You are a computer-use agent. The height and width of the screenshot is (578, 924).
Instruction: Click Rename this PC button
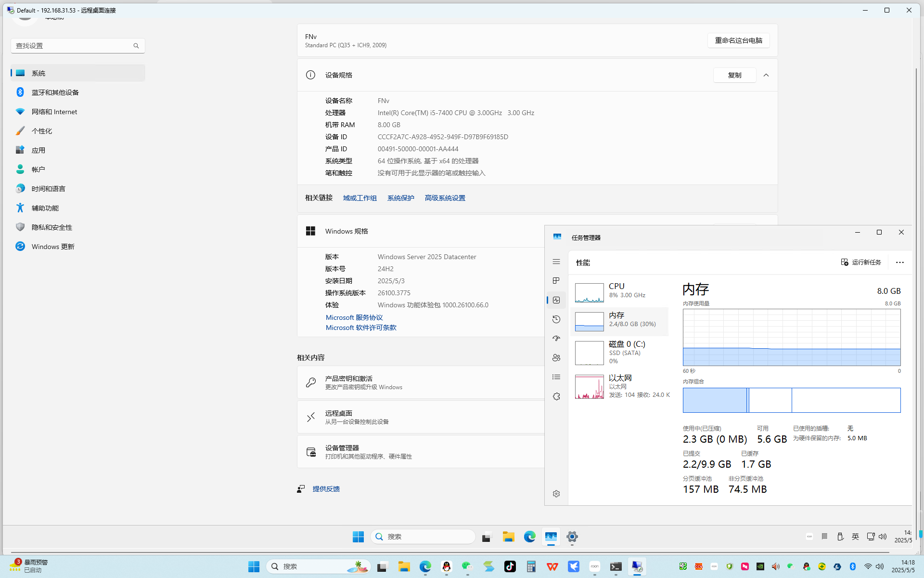point(738,40)
